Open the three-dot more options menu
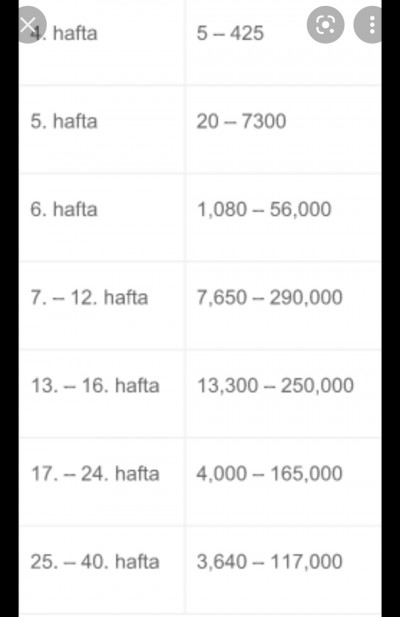Viewport: 400px width, 617px height. click(x=370, y=25)
